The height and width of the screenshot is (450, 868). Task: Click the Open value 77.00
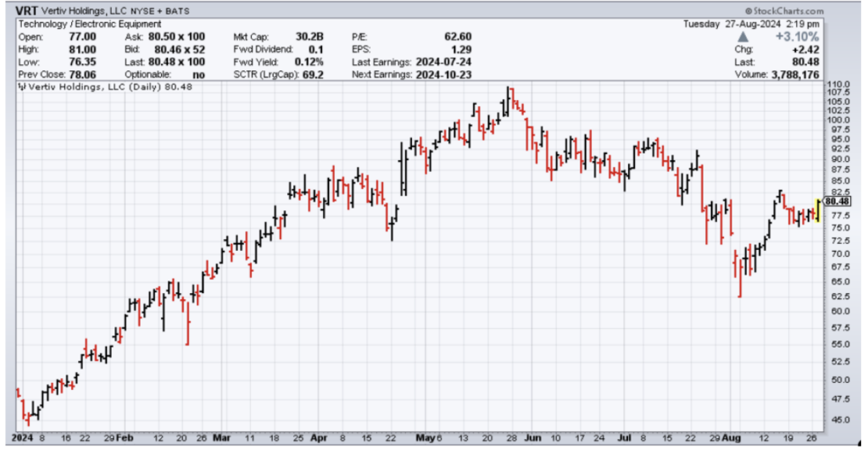coord(82,37)
